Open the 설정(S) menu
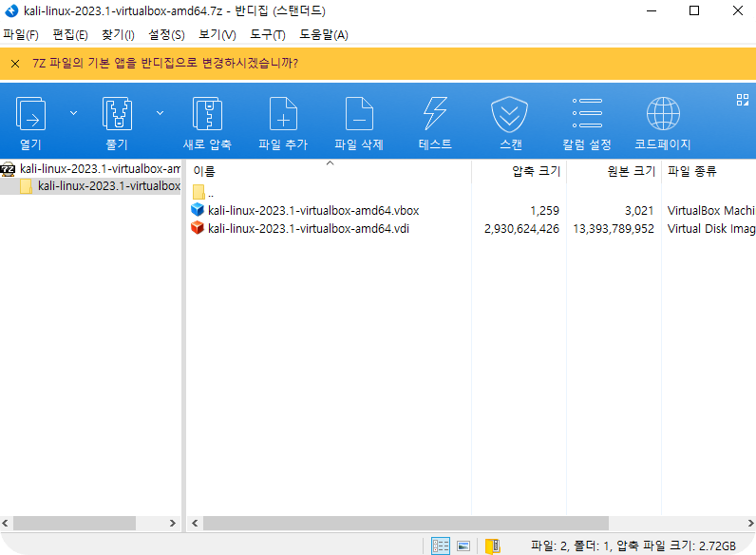This screenshot has width=756, height=555. click(x=166, y=35)
